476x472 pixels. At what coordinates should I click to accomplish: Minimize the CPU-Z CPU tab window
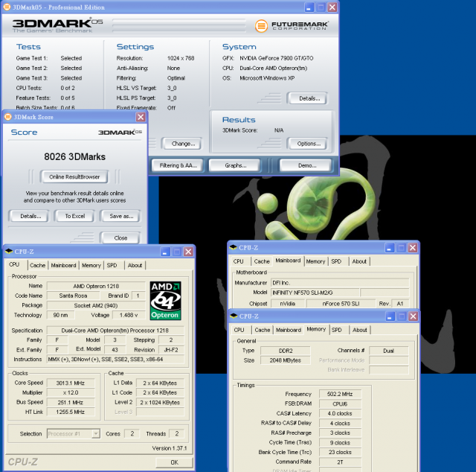click(165, 252)
